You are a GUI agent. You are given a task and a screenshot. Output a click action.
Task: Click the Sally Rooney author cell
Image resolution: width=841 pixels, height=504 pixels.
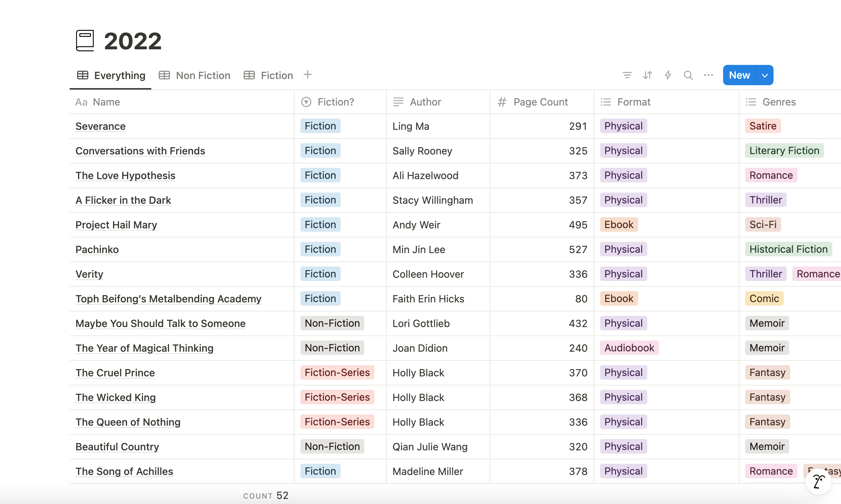point(438,151)
